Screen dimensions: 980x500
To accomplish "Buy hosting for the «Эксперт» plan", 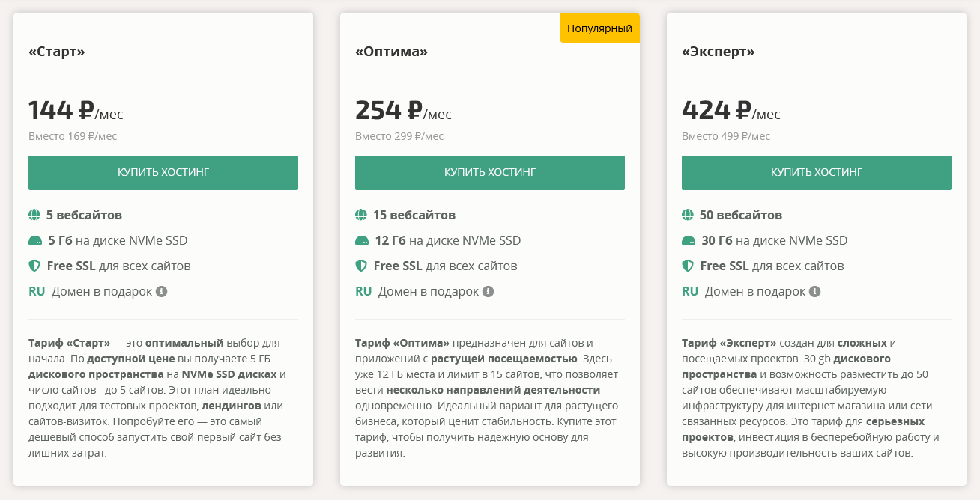I will tap(817, 173).
